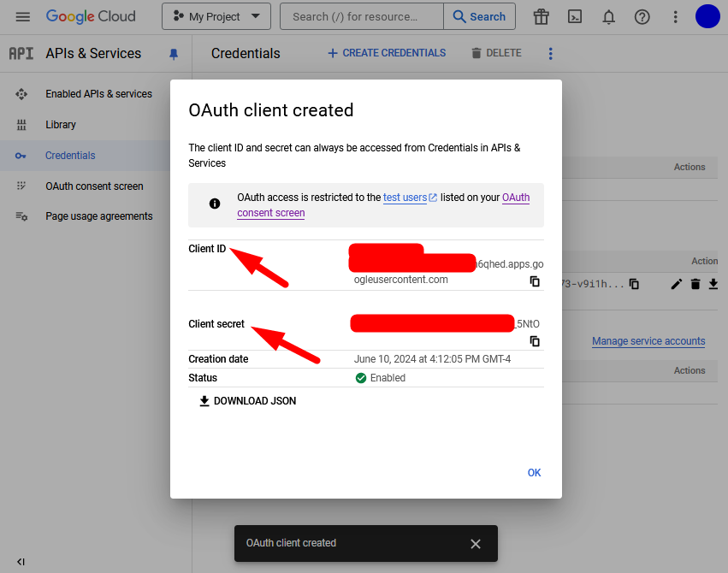Click the Credentials key icon

[21, 156]
